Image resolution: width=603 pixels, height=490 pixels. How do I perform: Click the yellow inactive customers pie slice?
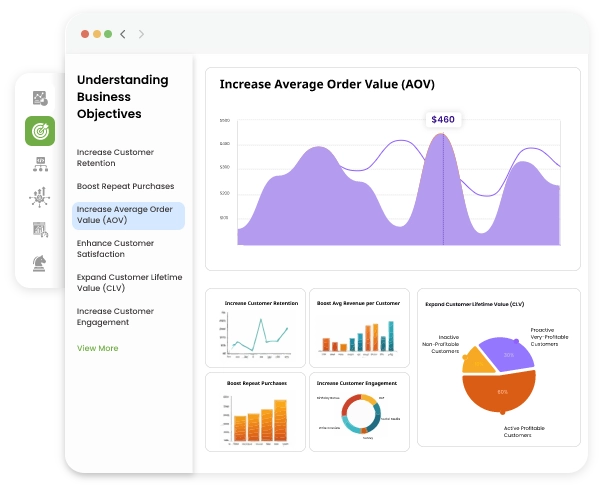point(477,362)
